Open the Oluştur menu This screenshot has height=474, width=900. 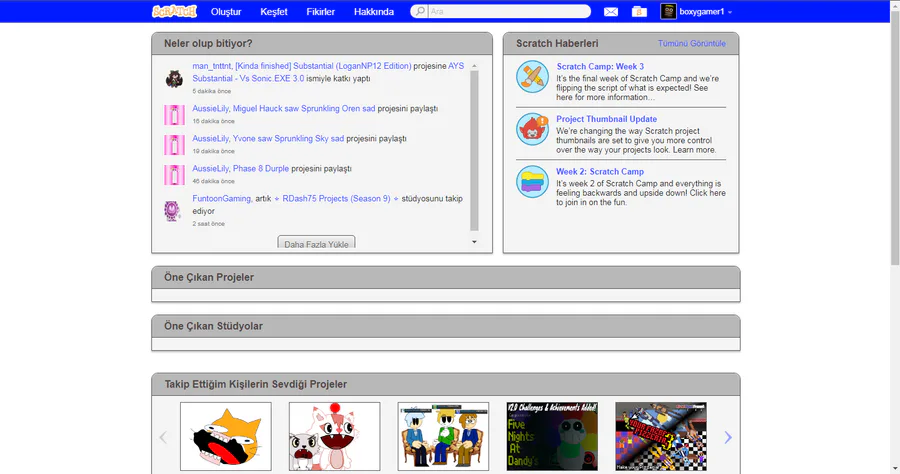pos(226,11)
